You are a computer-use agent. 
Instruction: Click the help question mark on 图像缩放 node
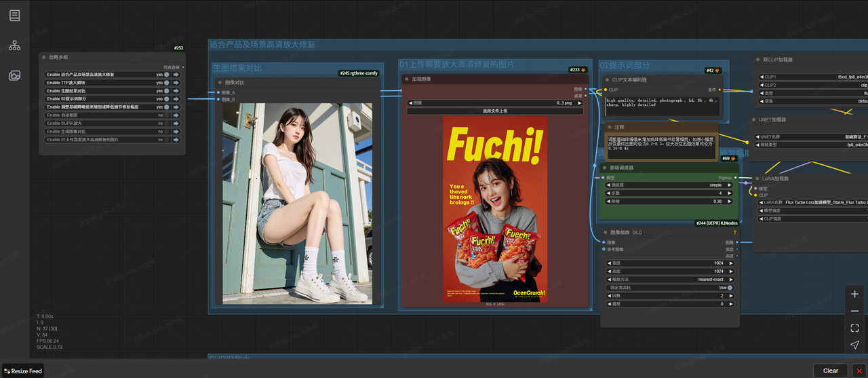734,232
